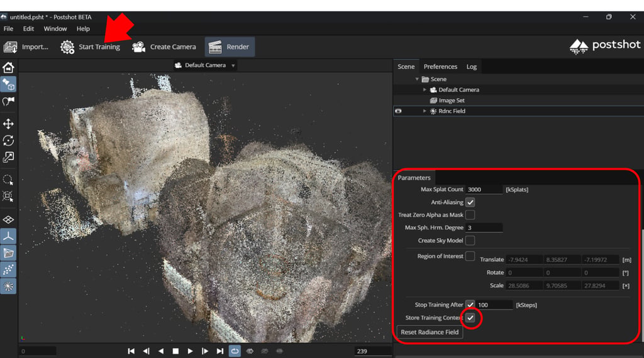Jump to last frame in timeline
Viewport: 644px width, 358px height.
coord(220,351)
